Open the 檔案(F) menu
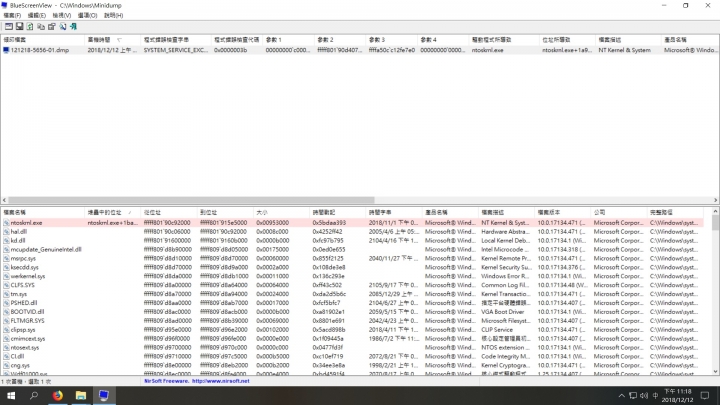The image size is (720, 405). pyautogui.click(x=12, y=15)
